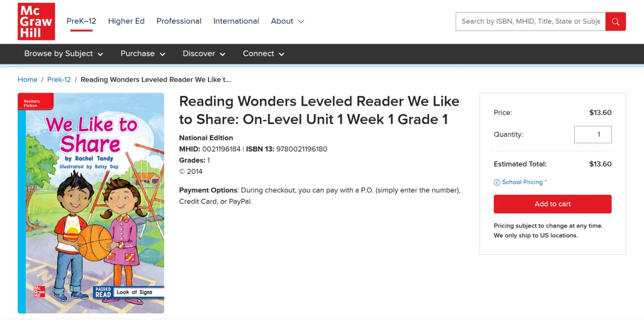This screenshot has height=320, width=644.
Task: Click the Estimated Total amount $13.60
Action: [600, 164]
